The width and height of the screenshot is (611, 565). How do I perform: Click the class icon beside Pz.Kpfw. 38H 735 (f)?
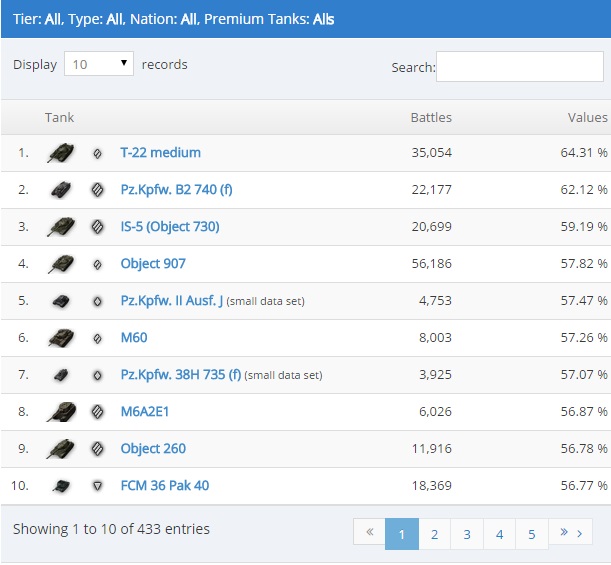point(97,375)
